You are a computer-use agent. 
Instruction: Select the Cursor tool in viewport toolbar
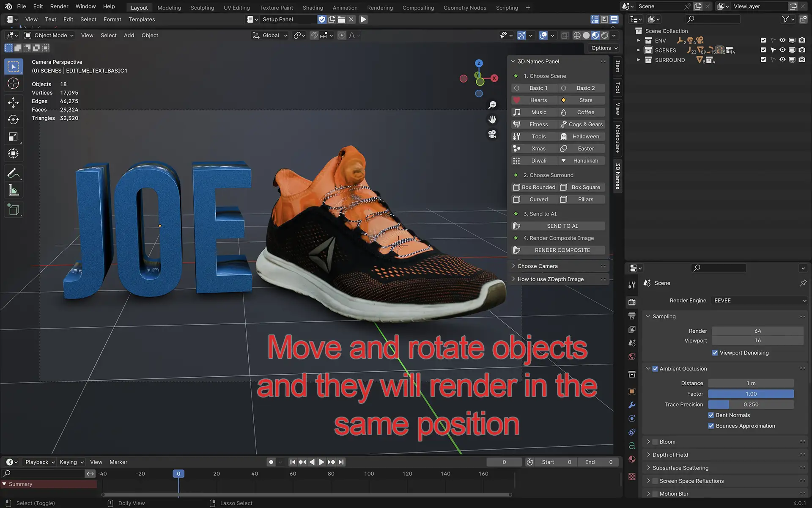coord(13,83)
